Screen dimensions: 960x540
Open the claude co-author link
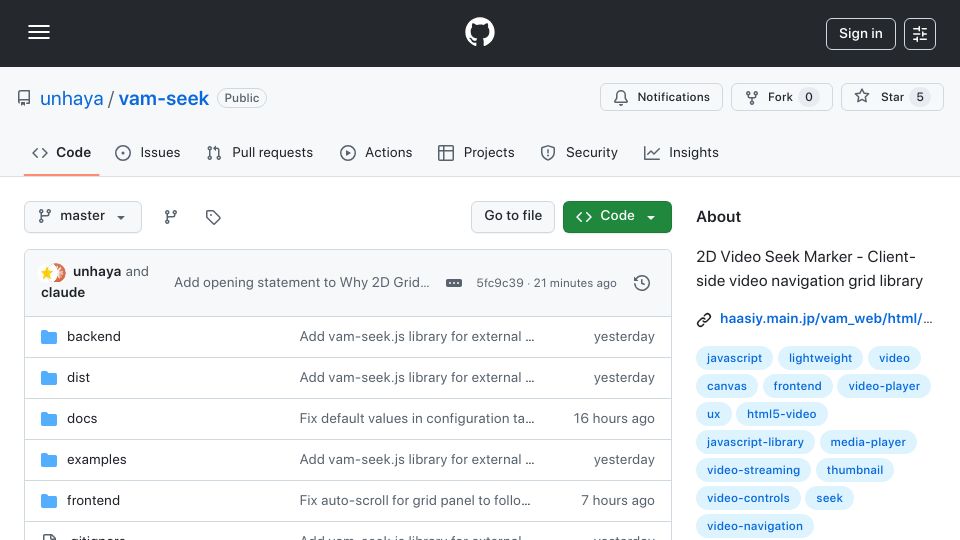(63, 292)
